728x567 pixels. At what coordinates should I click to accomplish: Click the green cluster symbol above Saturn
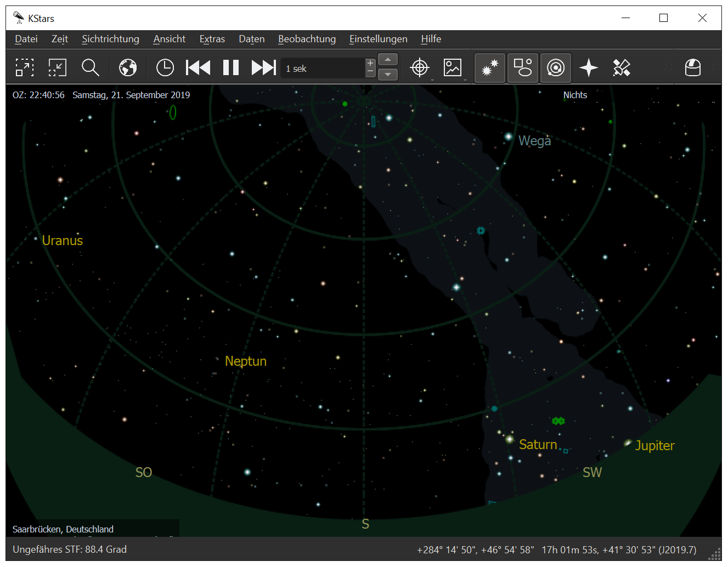point(558,421)
